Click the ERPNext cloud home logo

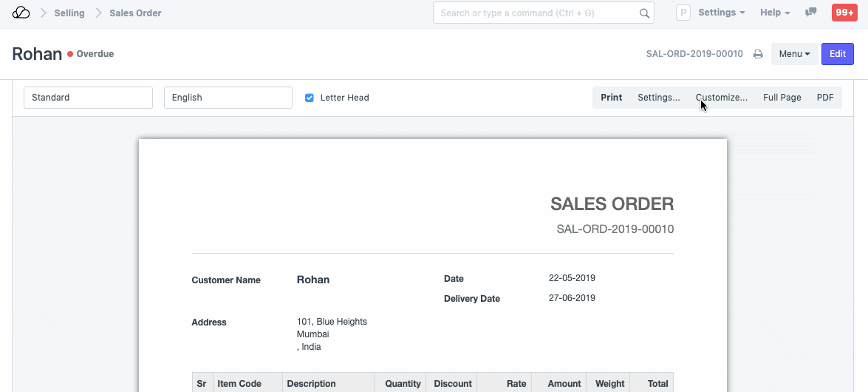21,13
